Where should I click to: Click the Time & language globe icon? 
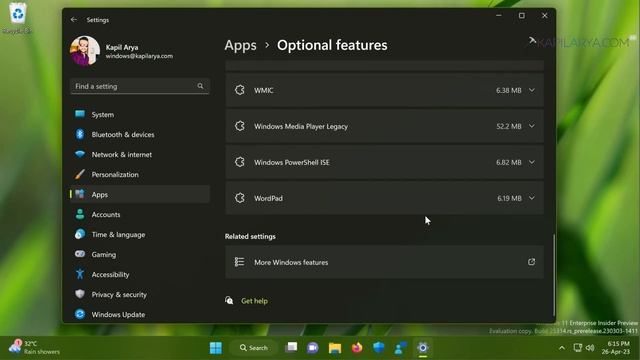pos(80,234)
